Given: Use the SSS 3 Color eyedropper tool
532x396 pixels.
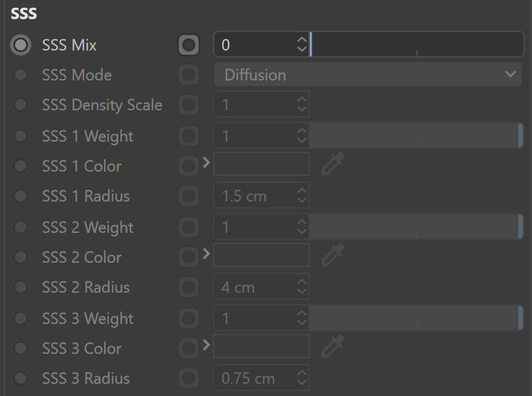Looking at the screenshot, I should [x=333, y=346].
